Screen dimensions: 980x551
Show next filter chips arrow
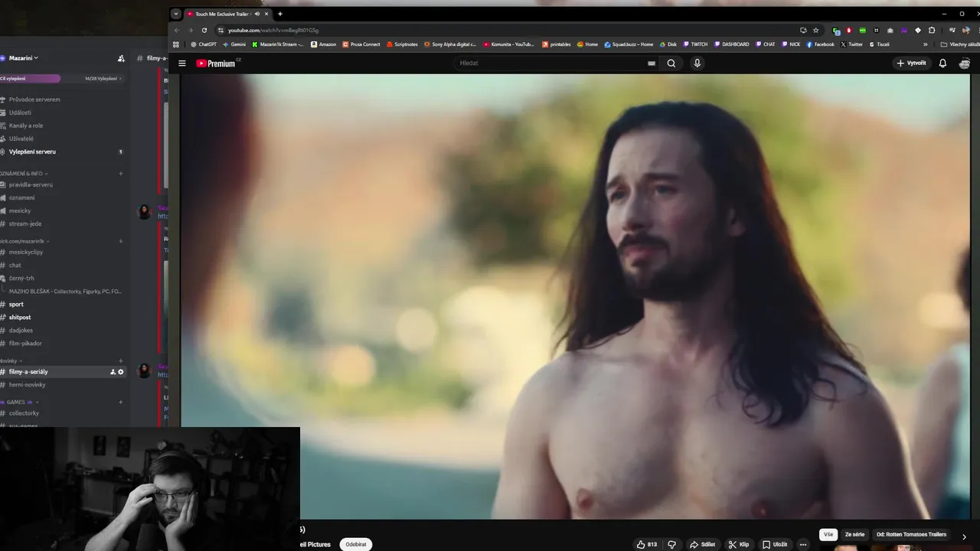(964, 536)
